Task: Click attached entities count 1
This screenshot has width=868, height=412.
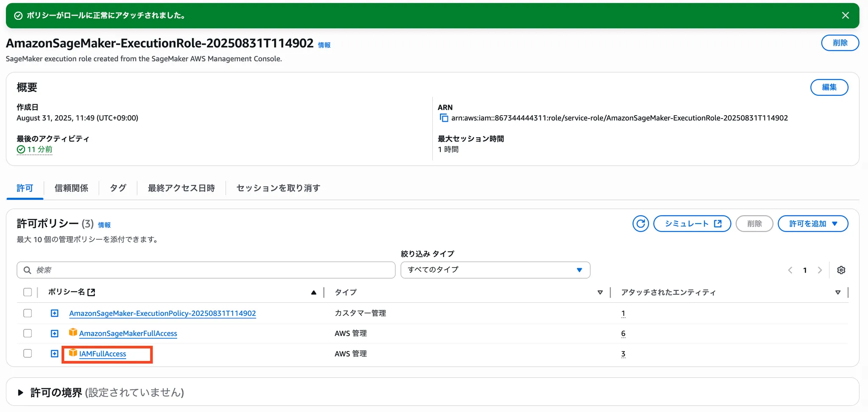Action: pyautogui.click(x=623, y=313)
